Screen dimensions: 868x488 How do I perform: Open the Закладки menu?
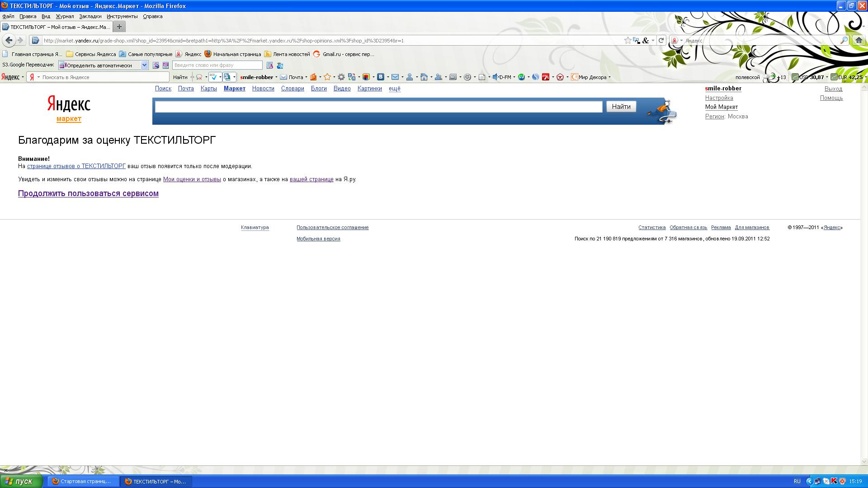tap(90, 16)
